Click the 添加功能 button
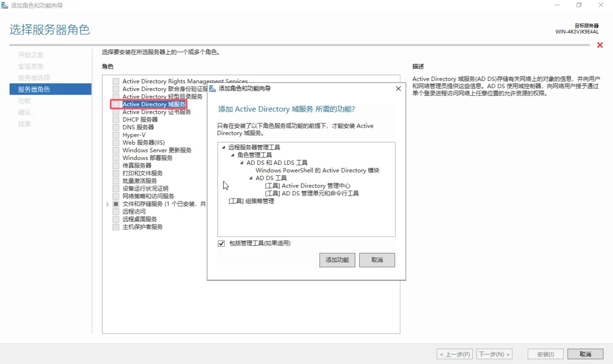 tap(337, 260)
